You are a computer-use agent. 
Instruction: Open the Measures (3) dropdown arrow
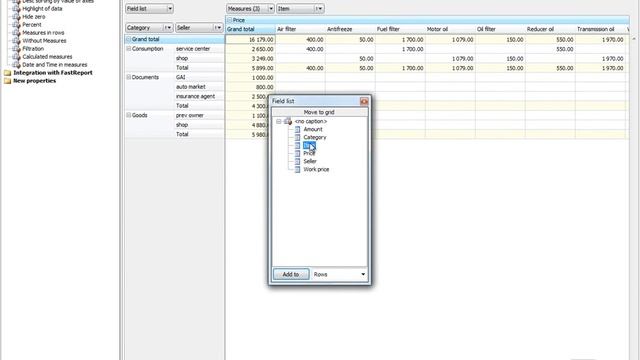(270, 9)
